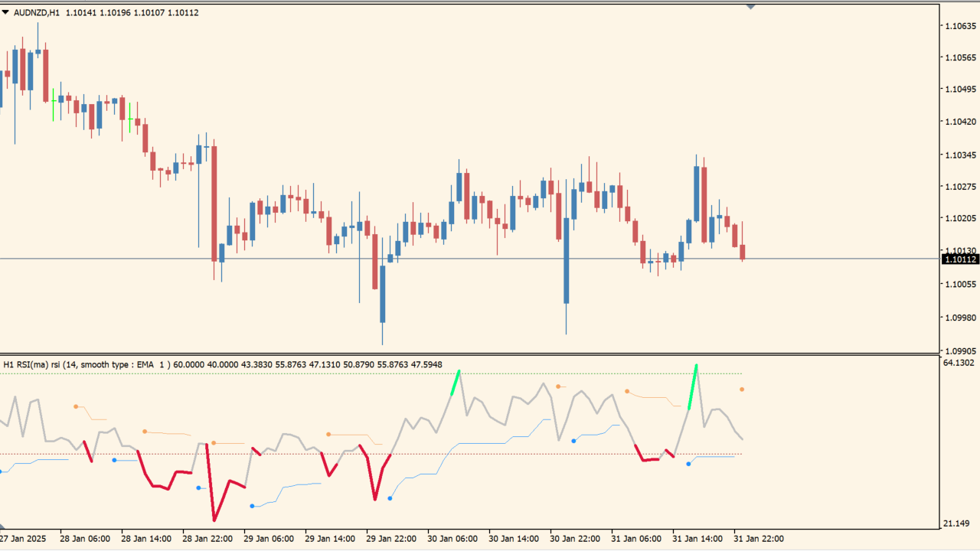Click the 28 Jan 06:00 time label
The height and width of the screenshot is (551, 980).
coord(85,539)
